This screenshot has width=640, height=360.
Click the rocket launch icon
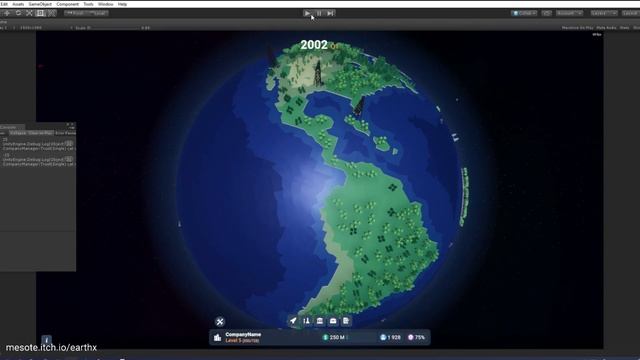(x=293, y=321)
